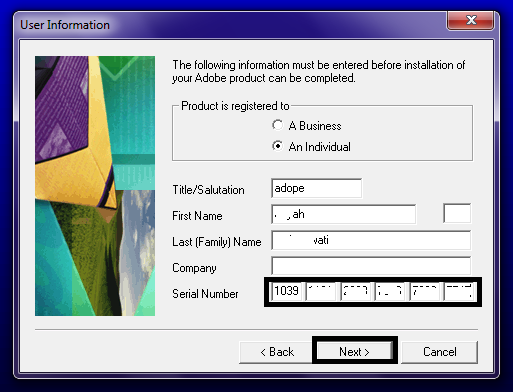Click the Title/Salutation label
The height and width of the screenshot is (392, 513).
pyautogui.click(x=208, y=190)
